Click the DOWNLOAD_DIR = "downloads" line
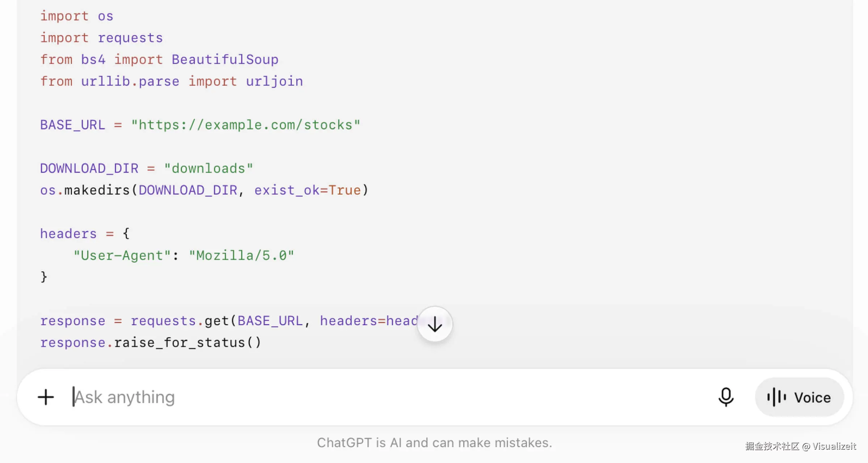868x463 pixels. [x=146, y=168]
